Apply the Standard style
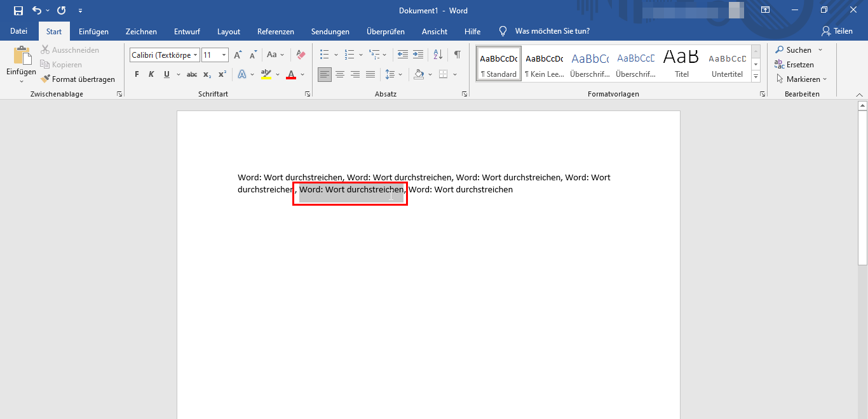This screenshot has height=419, width=868. (499, 63)
